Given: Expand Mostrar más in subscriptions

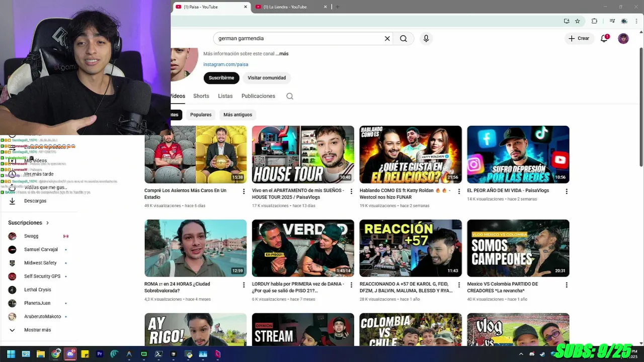Looking at the screenshot, I should pos(37,330).
